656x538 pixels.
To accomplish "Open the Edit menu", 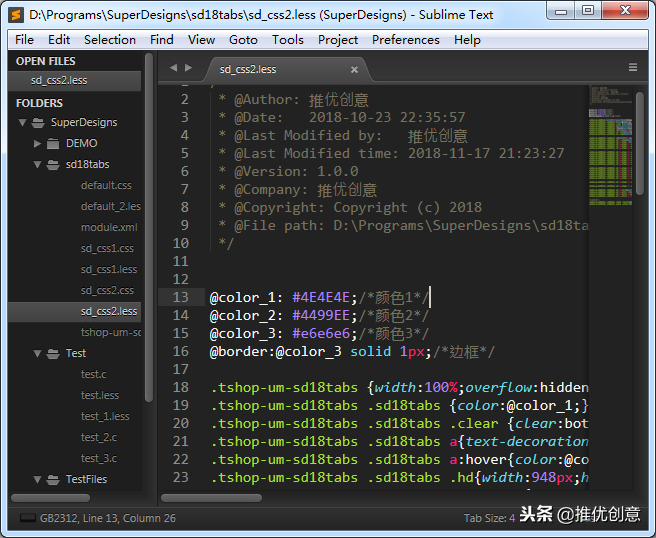I will coord(59,40).
